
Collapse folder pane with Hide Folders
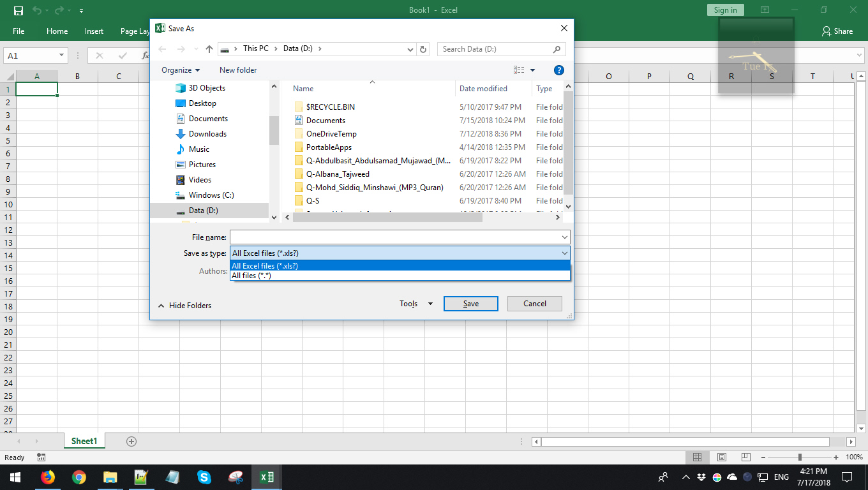click(x=184, y=306)
